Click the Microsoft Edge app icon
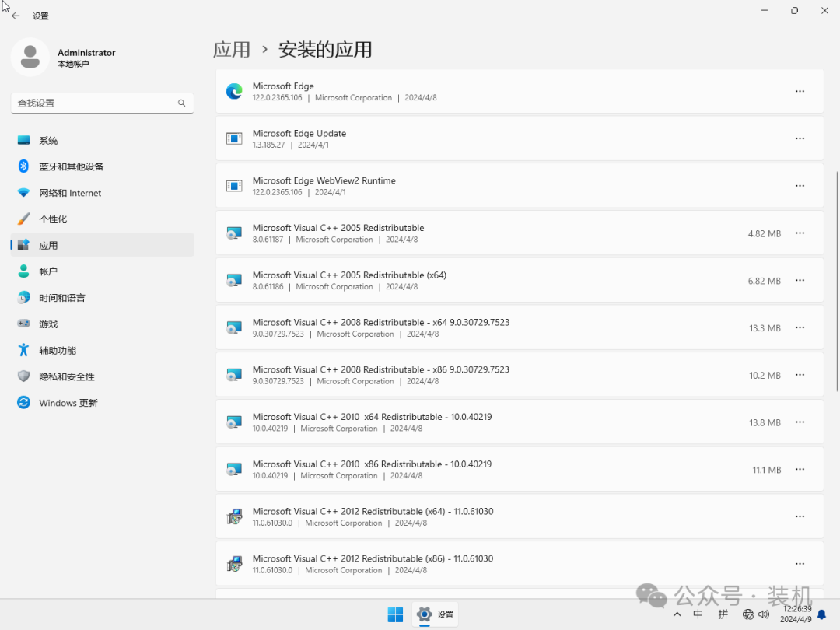Image resolution: width=840 pixels, height=630 pixels. click(234, 91)
